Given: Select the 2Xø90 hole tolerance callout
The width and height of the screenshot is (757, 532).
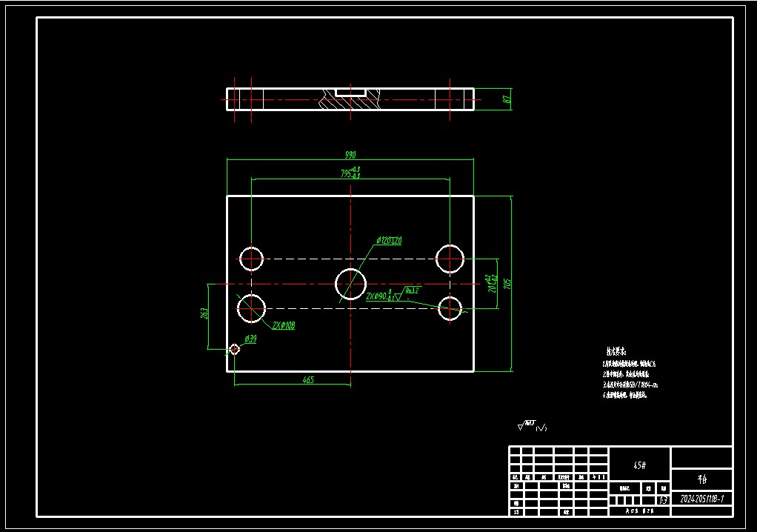Looking at the screenshot, I should pyautogui.click(x=379, y=296).
